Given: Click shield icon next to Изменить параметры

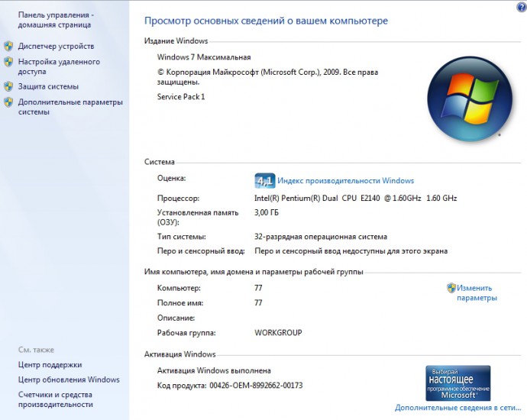Looking at the screenshot, I should pos(451,288).
